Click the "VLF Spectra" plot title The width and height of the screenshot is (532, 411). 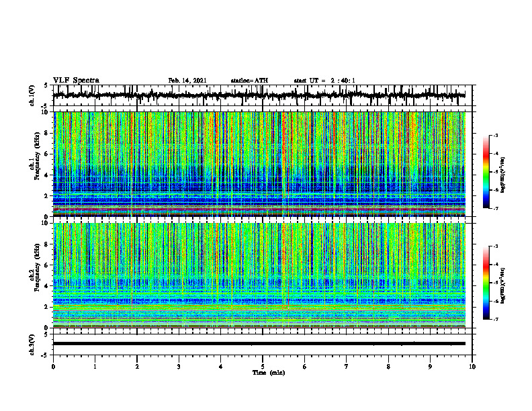click(76, 81)
